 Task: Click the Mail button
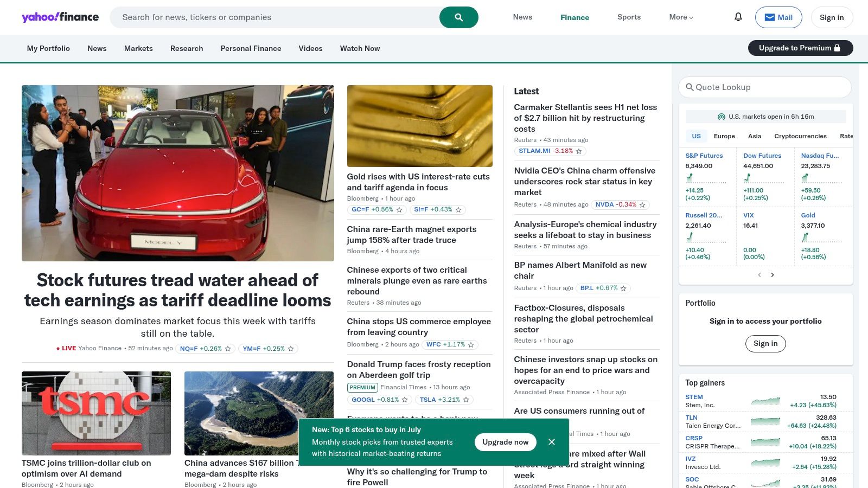point(778,17)
